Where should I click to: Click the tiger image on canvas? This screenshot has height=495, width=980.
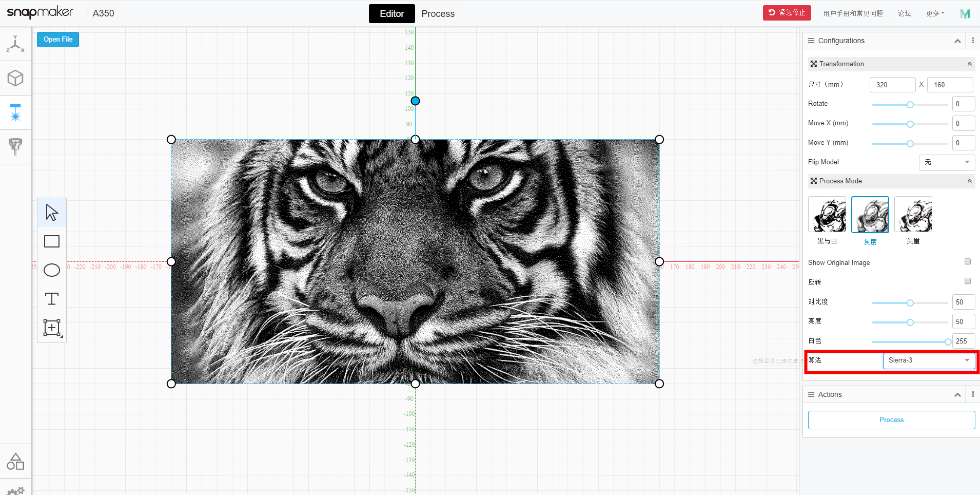tap(416, 261)
